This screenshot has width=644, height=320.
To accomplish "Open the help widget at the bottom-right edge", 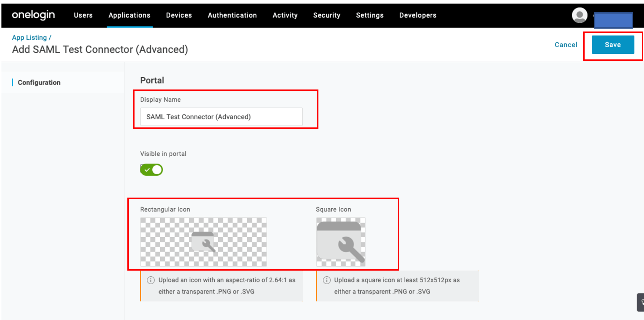I will (640, 302).
